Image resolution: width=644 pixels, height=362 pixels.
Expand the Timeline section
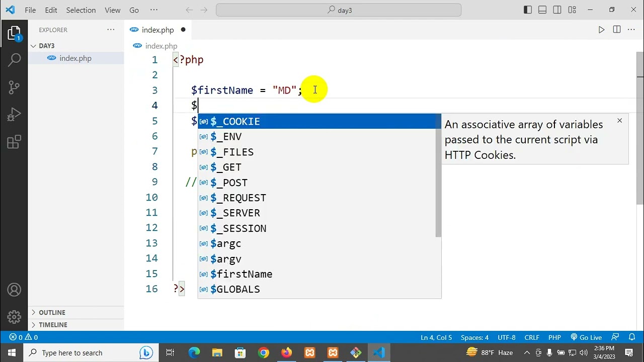(x=75, y=325)
